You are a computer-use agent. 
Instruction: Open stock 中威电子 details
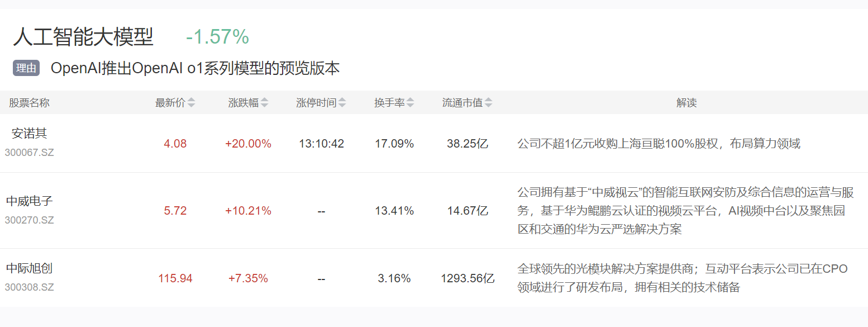(29, 201)
